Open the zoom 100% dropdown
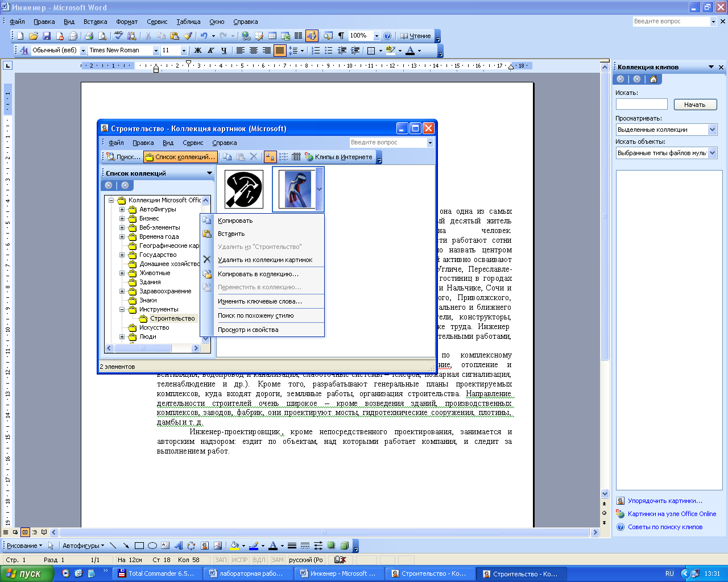This screenshot has width=728, height=582. [x=376, y=36]
